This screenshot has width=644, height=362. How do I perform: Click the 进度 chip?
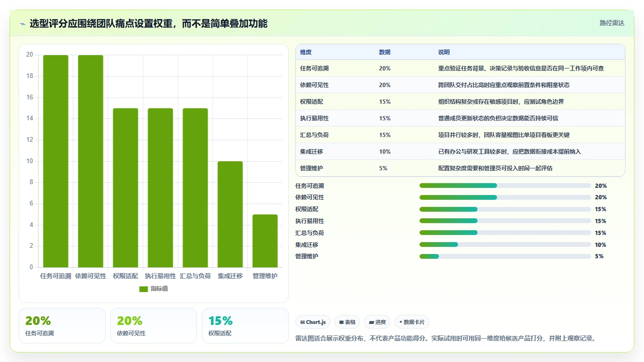pyautogui.click(x=377, y=322)
